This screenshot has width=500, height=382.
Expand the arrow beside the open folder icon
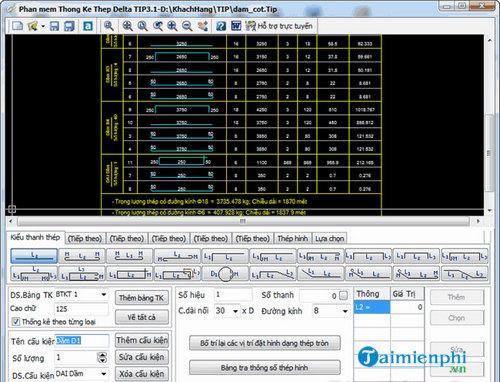pos(43,26)
